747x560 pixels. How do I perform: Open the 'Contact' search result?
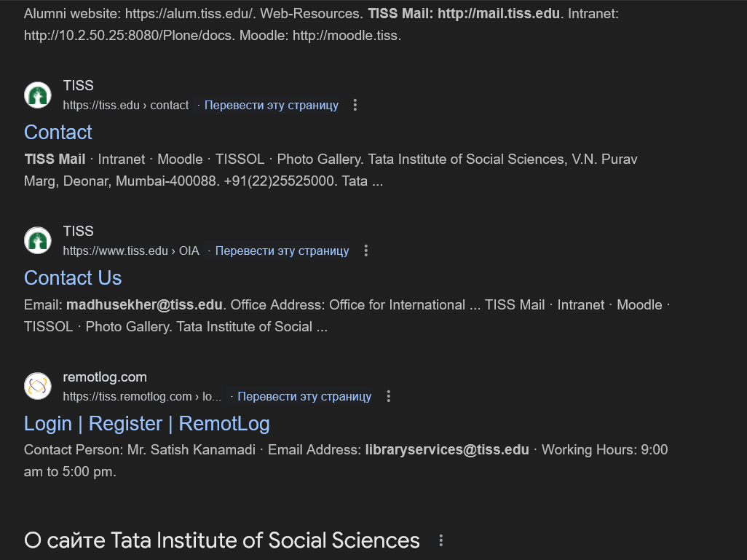pos(58,133)
